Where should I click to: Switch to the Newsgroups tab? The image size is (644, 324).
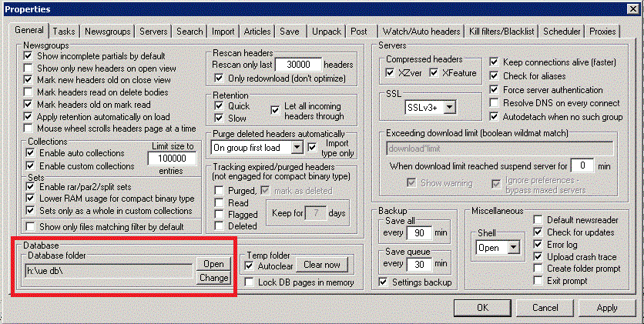(x=108, y=32)
